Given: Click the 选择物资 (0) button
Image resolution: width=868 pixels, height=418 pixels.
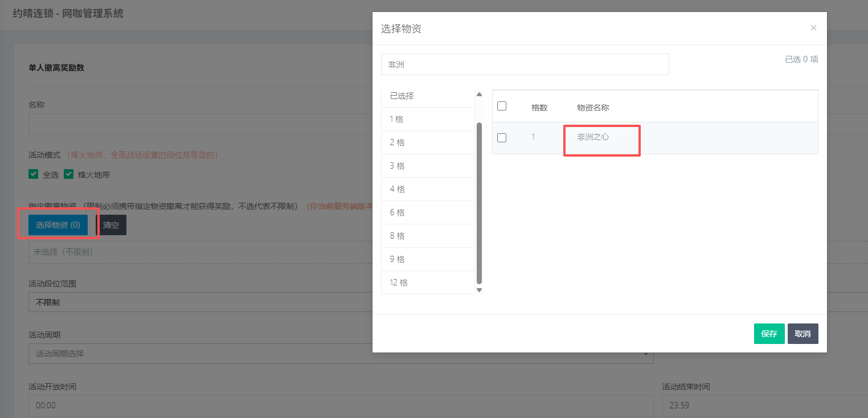Looking at the screenshot, I should [58, 225].
